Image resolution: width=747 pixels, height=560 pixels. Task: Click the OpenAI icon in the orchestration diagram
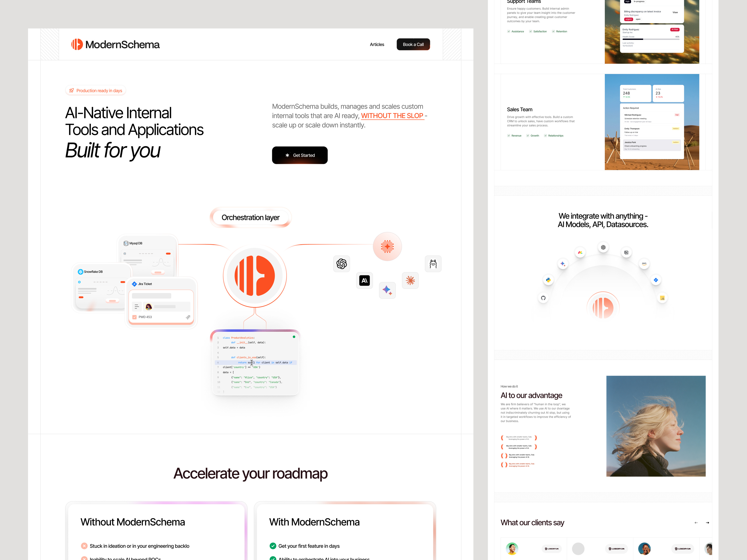tap(342, 264)
